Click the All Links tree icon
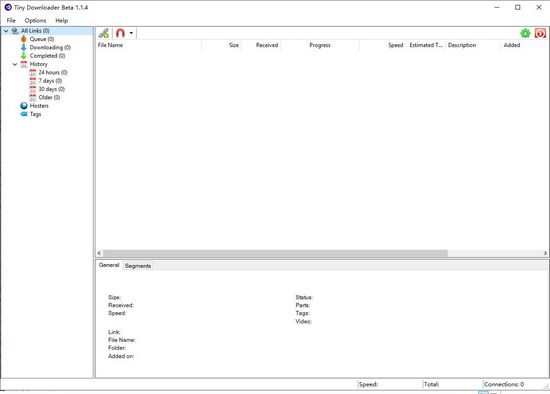Viewport: 550px width, 394px height. tap(15, 31)
